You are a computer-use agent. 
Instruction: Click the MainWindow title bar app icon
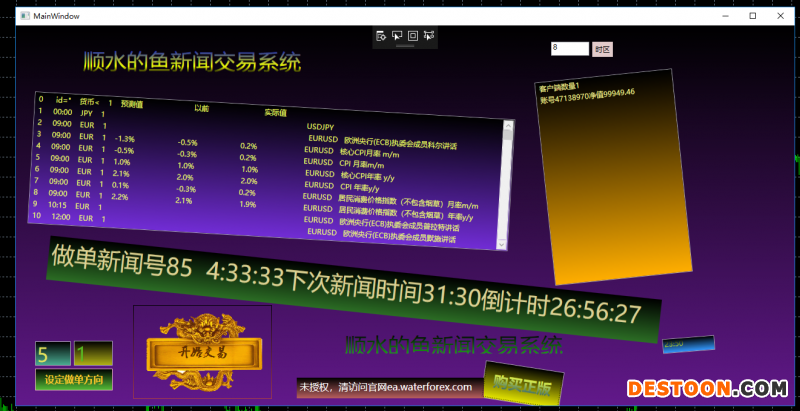tap(24, 16)
